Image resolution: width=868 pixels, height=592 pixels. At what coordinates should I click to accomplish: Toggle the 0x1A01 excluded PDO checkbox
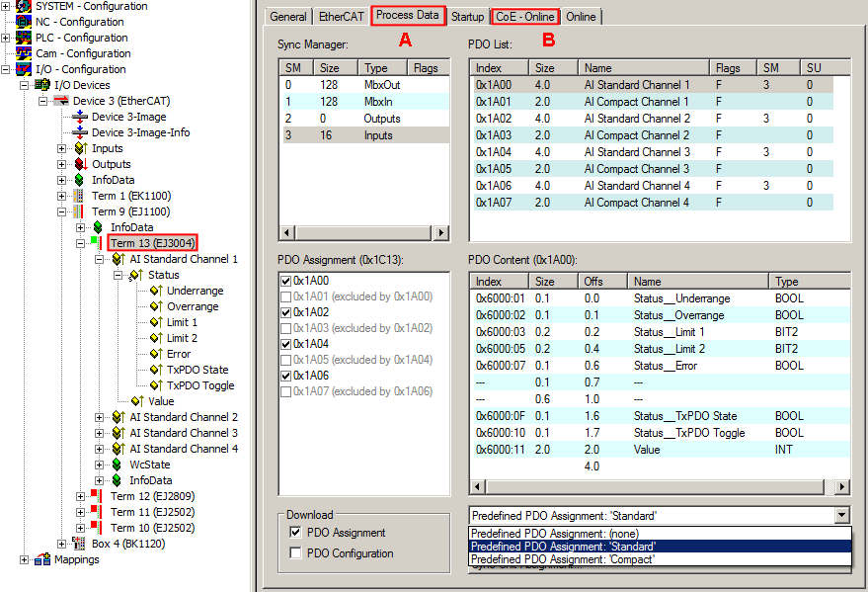coord(285,296)
